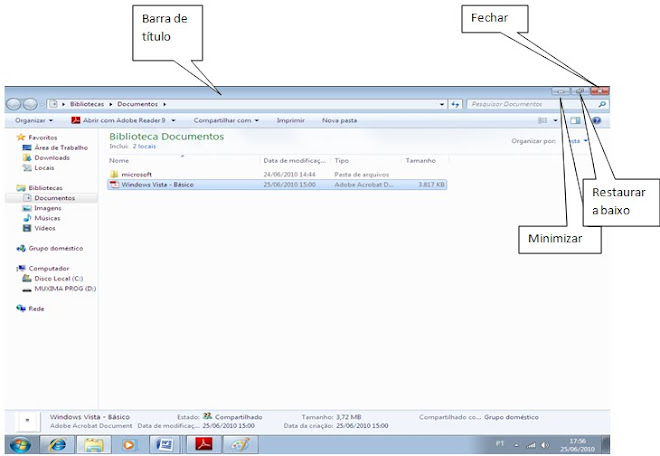Screen dimensions: 660x456
Task: Open the Compartilhar com menu
Action: (x=226, y=120)
